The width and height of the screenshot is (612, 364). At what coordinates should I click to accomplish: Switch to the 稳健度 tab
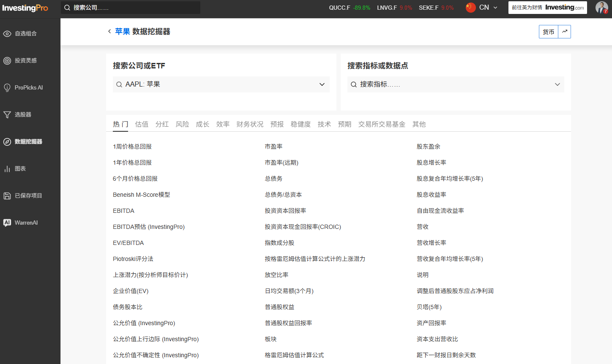[x=301, y=124]
